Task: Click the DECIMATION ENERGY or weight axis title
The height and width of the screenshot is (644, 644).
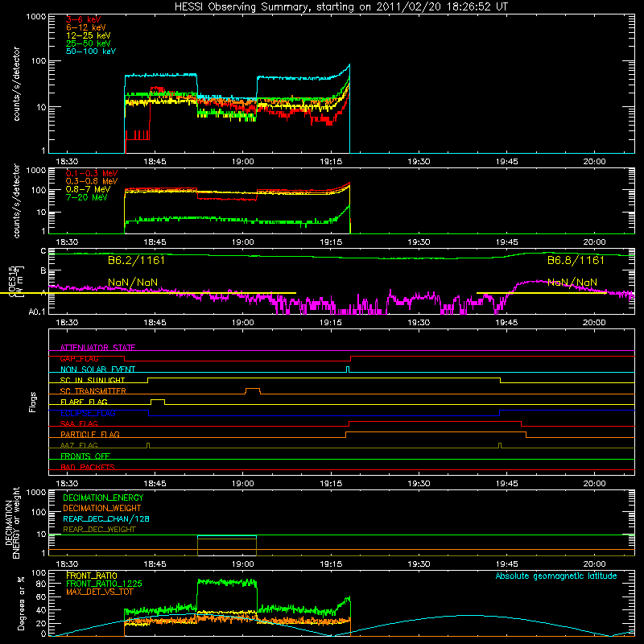Action: [x=11, y=522]
